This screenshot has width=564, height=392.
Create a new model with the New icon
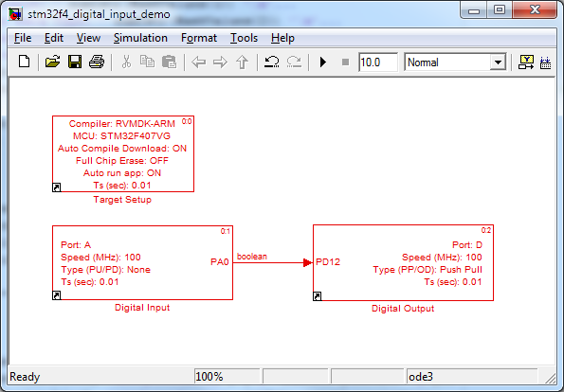coord(24,62)
